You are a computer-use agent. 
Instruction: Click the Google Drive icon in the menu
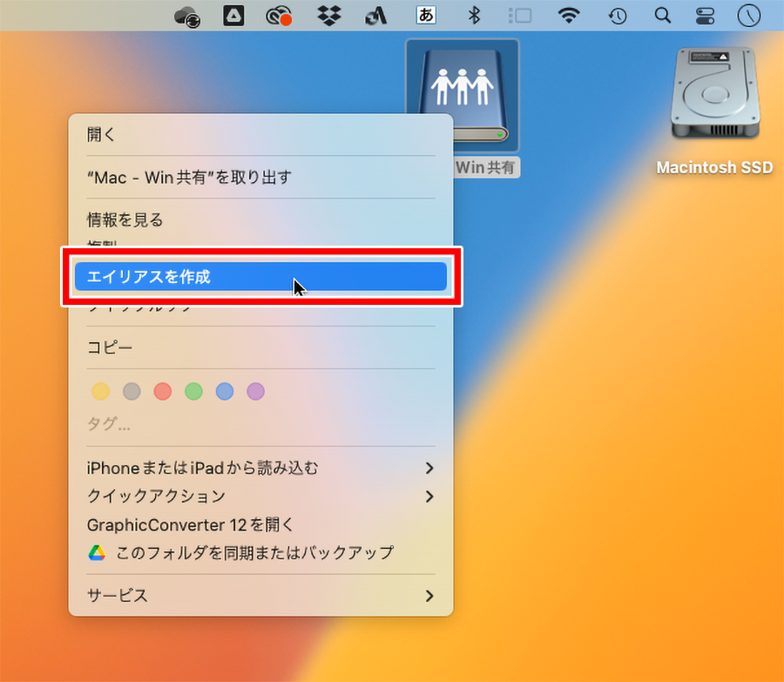[x=98, y=553]
